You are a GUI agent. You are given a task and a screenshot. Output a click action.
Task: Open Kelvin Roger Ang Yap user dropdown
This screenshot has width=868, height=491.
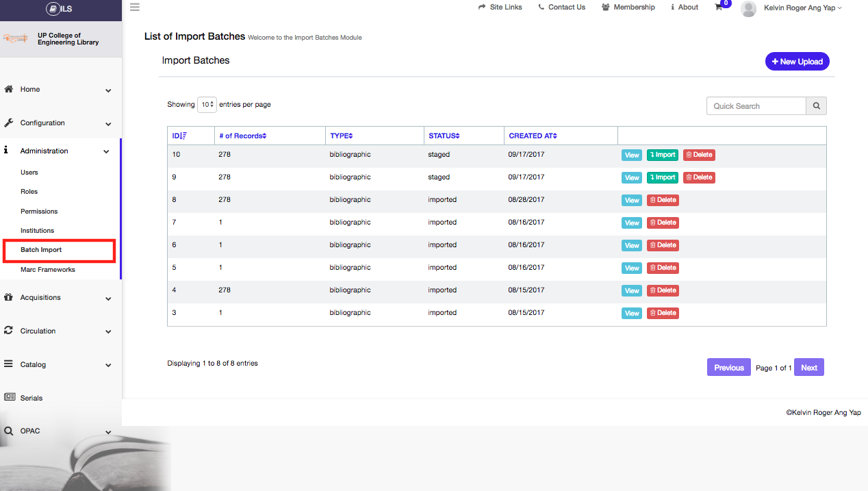point(802,8)
